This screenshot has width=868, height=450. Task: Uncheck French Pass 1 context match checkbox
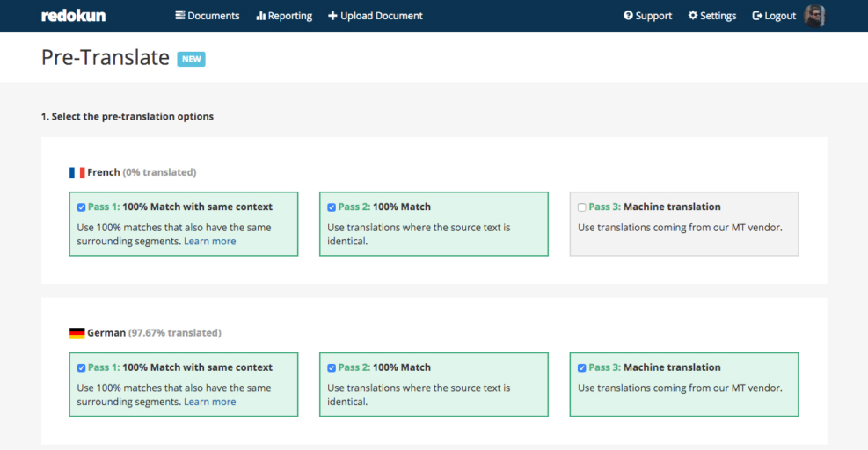tap(82, 207)
